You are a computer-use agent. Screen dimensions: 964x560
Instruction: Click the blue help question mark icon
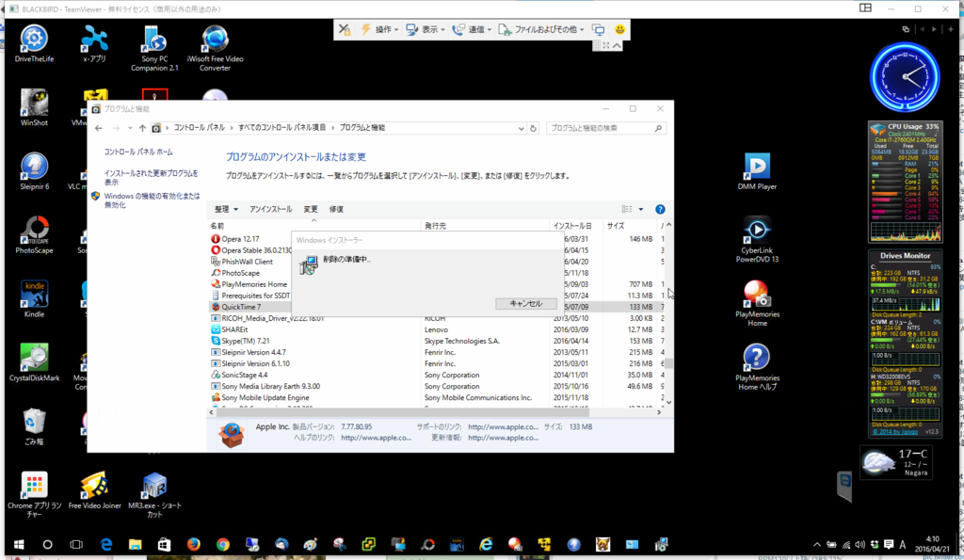[660, 210]
